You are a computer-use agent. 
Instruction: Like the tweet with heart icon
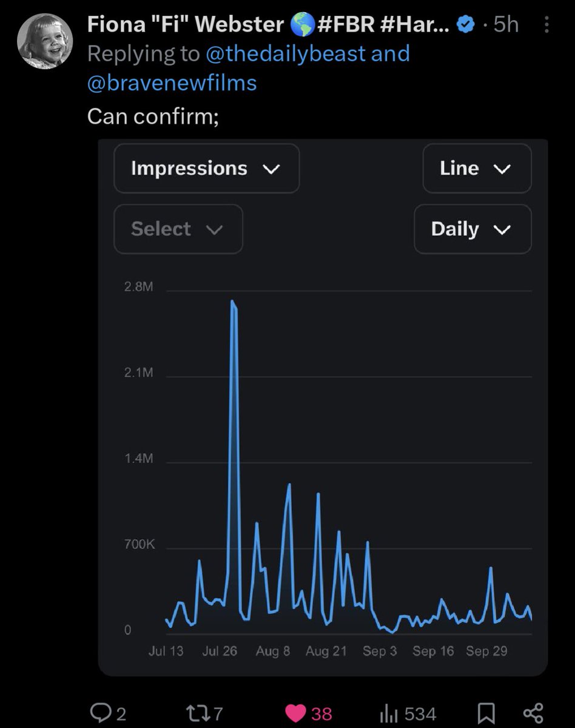[x=297, y=714]
